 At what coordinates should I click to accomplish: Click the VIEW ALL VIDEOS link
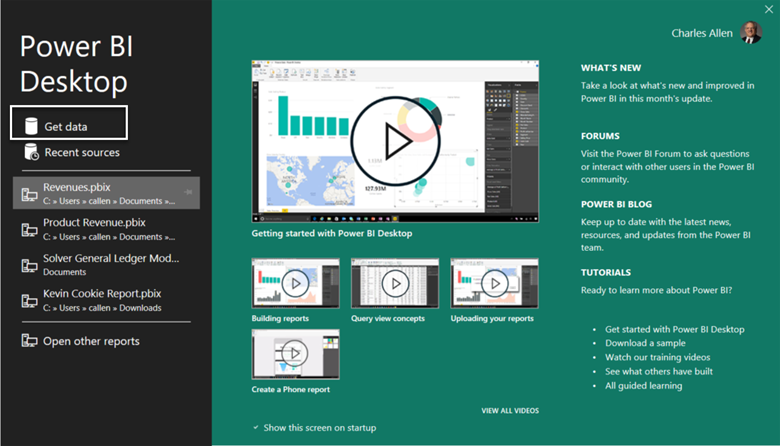tap(509, 410)
